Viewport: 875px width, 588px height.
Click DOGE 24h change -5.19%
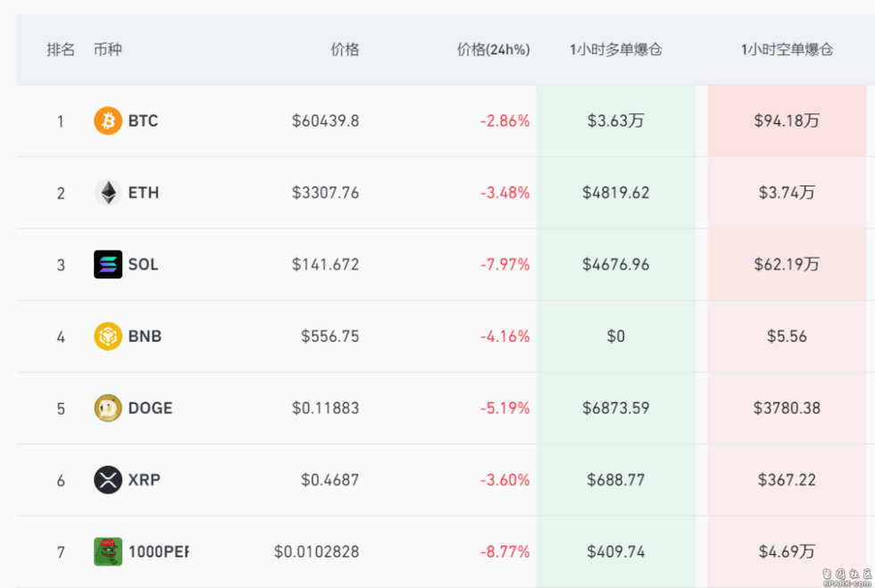tap(504, 409)
